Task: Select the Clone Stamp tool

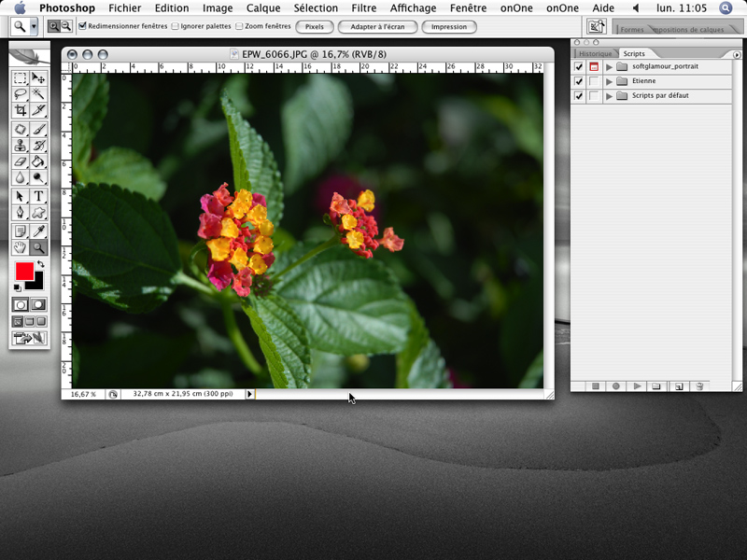Action: pos(20,146)
